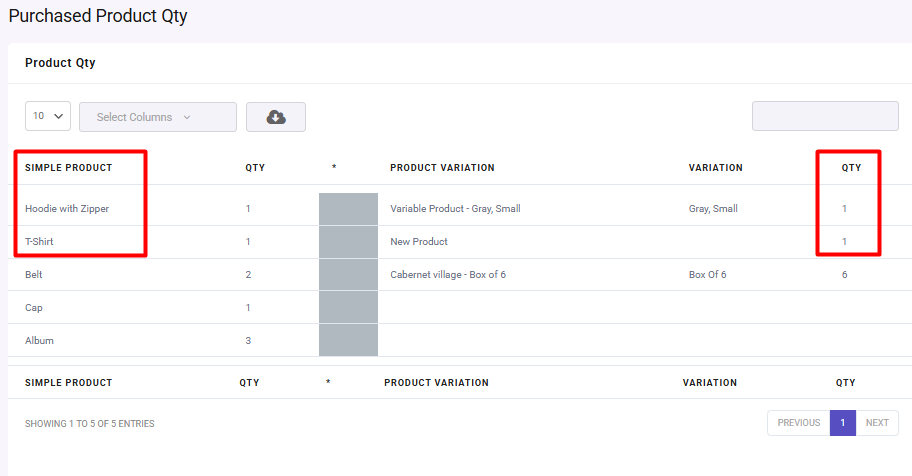912x476 pixels.
Task: Sort by Simple Product column header
Action: coord(69,168)
